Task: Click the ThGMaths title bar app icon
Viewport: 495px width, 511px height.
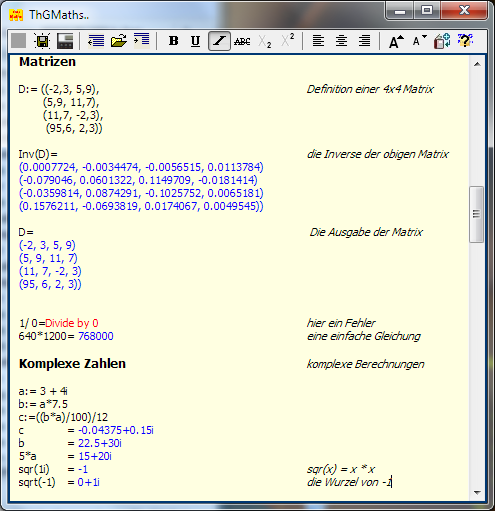Action: (16, 15)
